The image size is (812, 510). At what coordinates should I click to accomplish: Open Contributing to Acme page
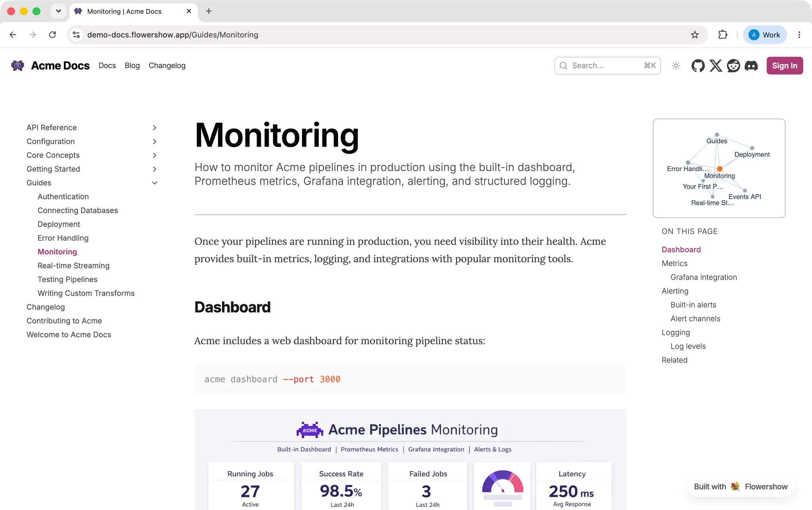click(64, 321)
